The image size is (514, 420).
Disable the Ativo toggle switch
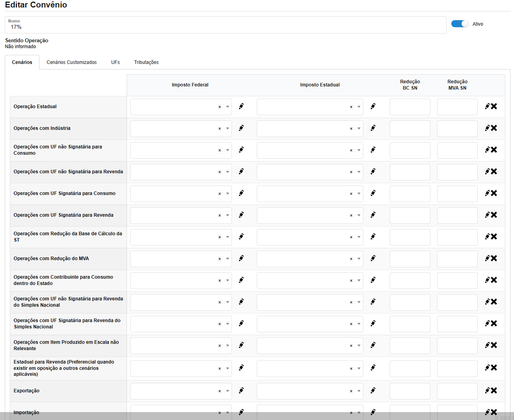460,24
